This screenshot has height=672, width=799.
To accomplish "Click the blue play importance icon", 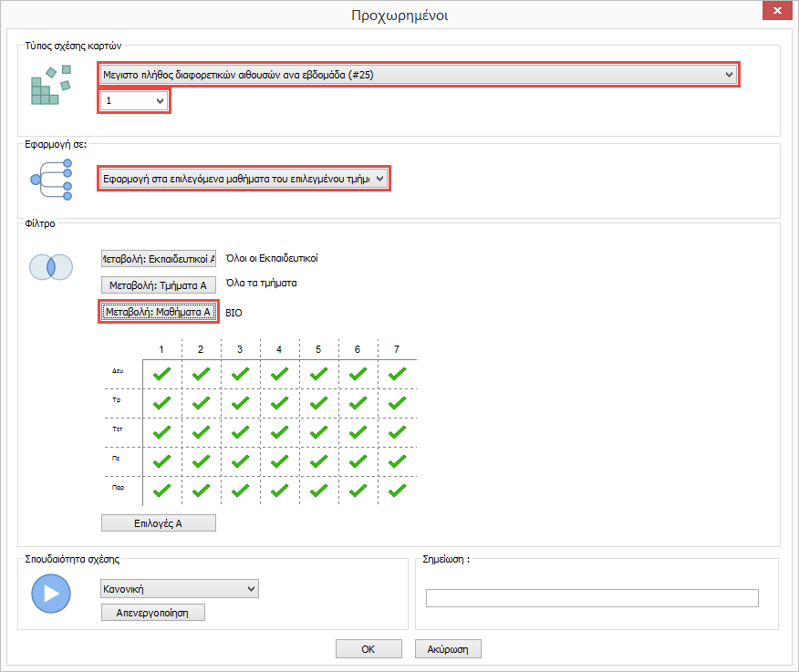I will [51, 594].
